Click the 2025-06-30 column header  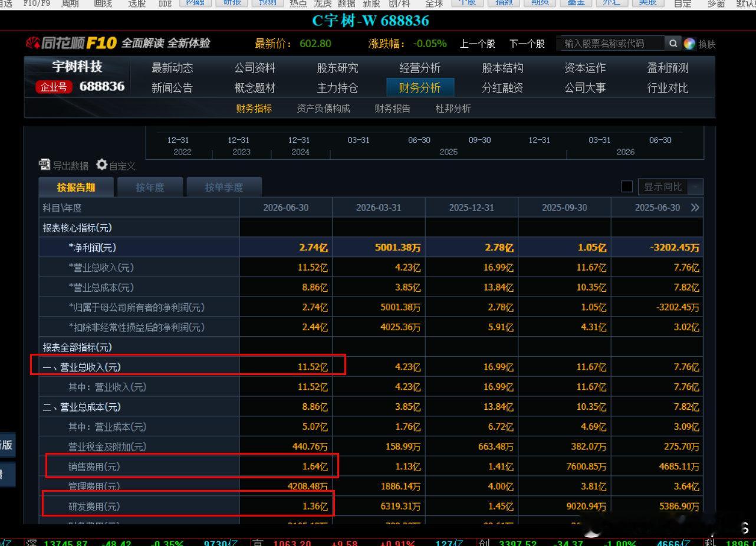[658, 208]
